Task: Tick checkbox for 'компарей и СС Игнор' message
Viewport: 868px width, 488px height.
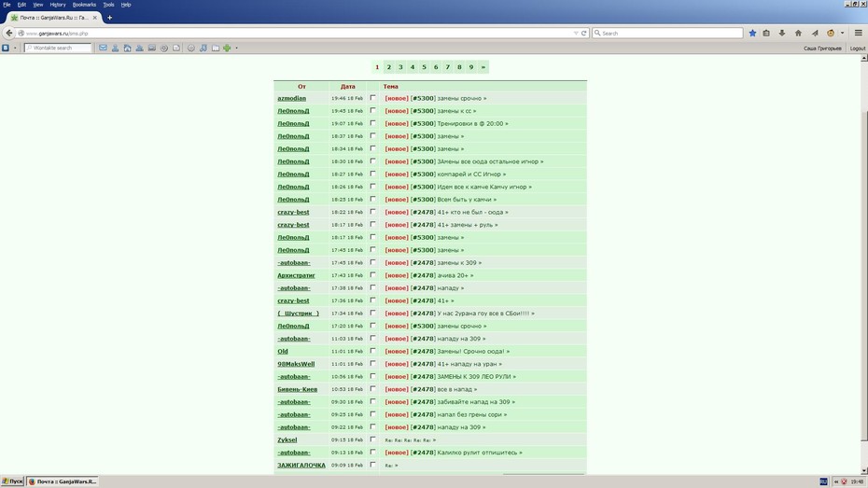Action: (372, 174)
